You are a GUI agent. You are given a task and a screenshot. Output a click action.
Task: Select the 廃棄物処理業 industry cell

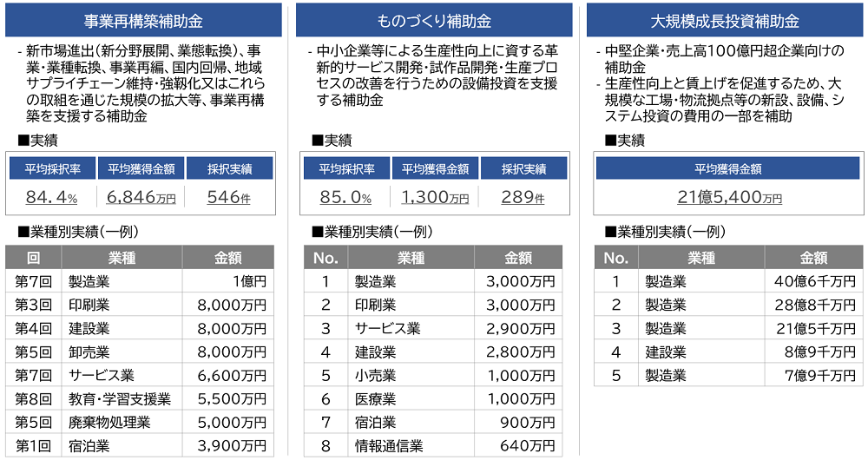(x=122, y=423)
